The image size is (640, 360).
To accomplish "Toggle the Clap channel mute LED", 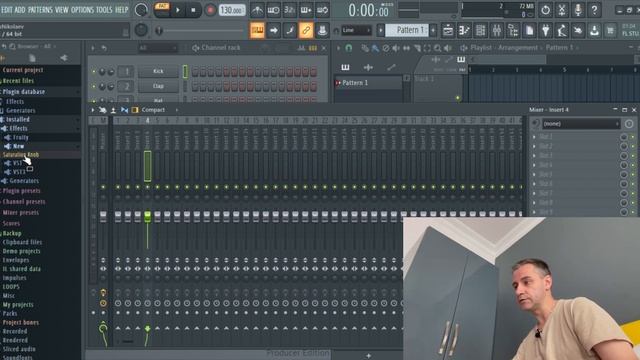I will point(93,86).
